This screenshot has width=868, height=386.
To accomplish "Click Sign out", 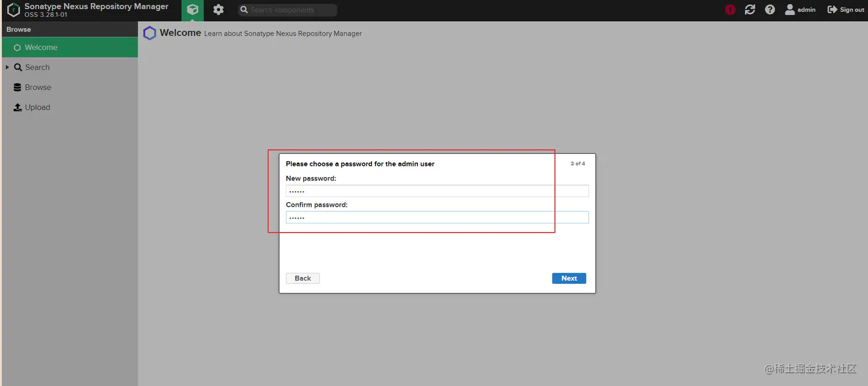I will point(846,10).
